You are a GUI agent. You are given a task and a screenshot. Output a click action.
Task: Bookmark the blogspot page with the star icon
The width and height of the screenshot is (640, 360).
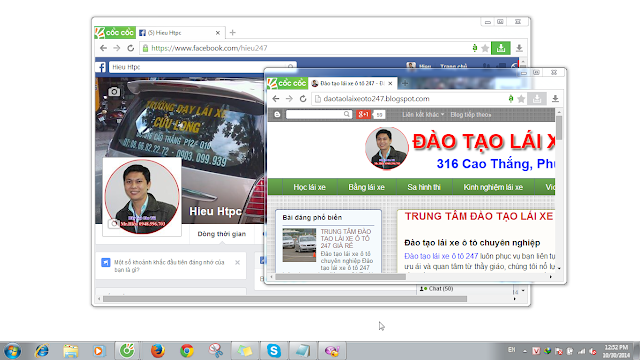(521, 99)
